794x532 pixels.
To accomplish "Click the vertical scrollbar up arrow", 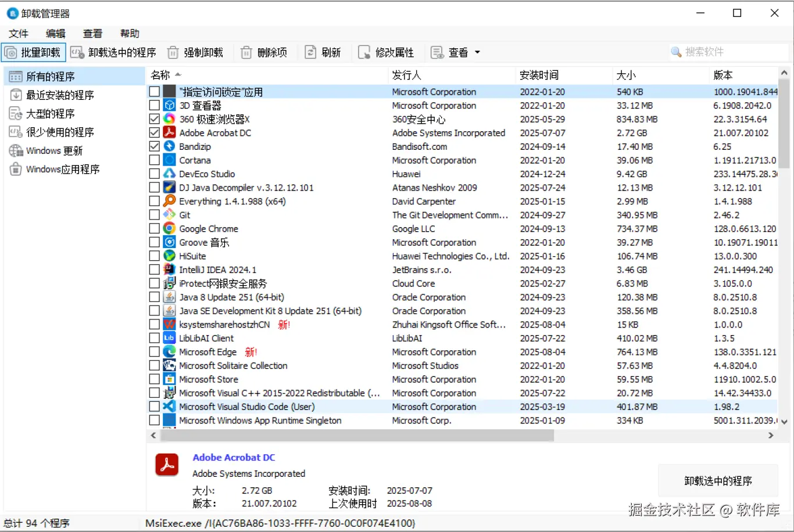I will pyautogui.click(x=784, y=73).
